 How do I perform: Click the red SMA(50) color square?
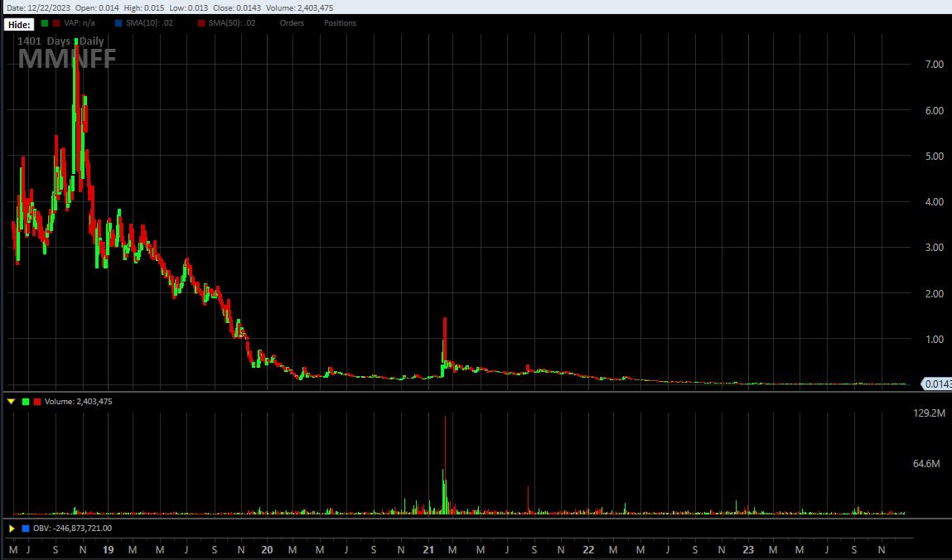pos(201,23)
